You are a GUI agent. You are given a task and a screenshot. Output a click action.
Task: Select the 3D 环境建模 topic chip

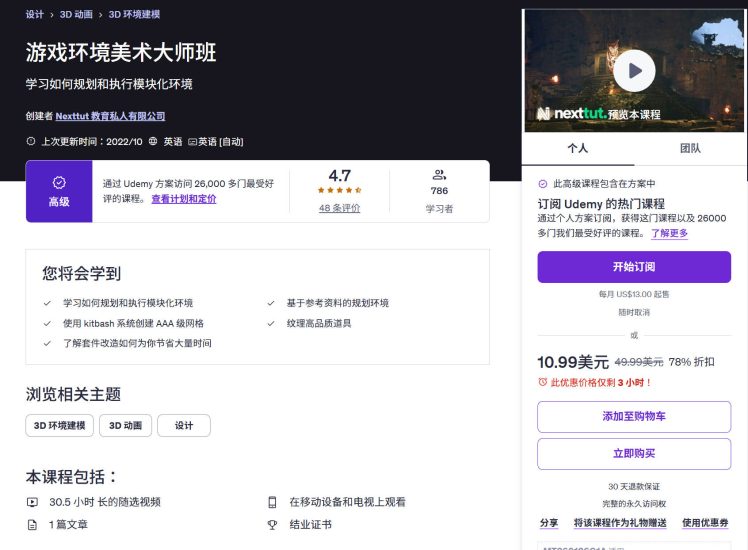(60, 425)
